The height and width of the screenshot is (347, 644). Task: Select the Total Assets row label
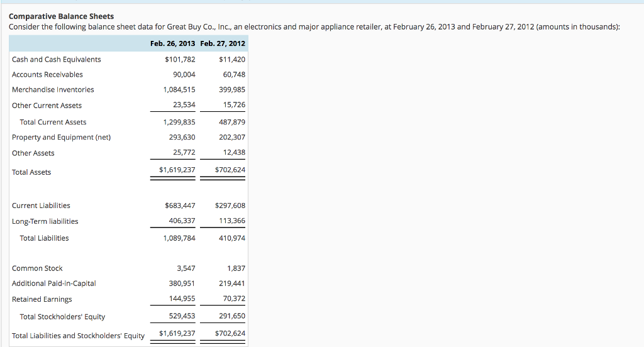(x=31, y=172)
